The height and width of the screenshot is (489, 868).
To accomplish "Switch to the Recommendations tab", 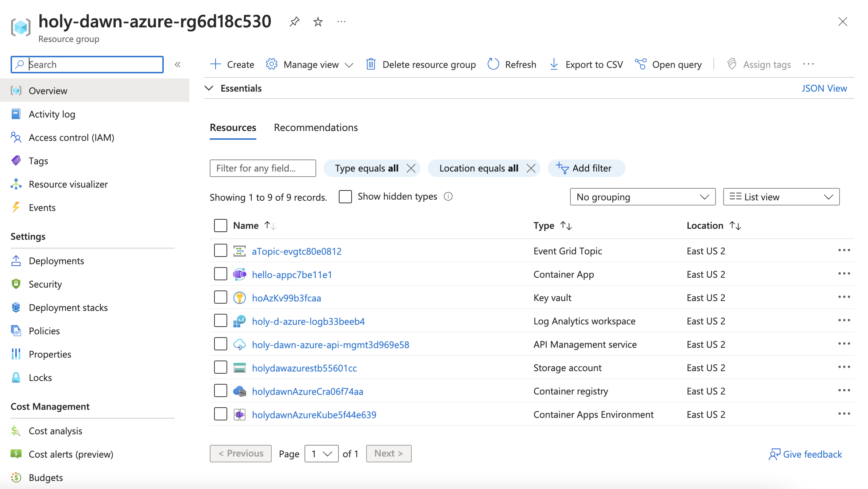I will tap(316, 127).
